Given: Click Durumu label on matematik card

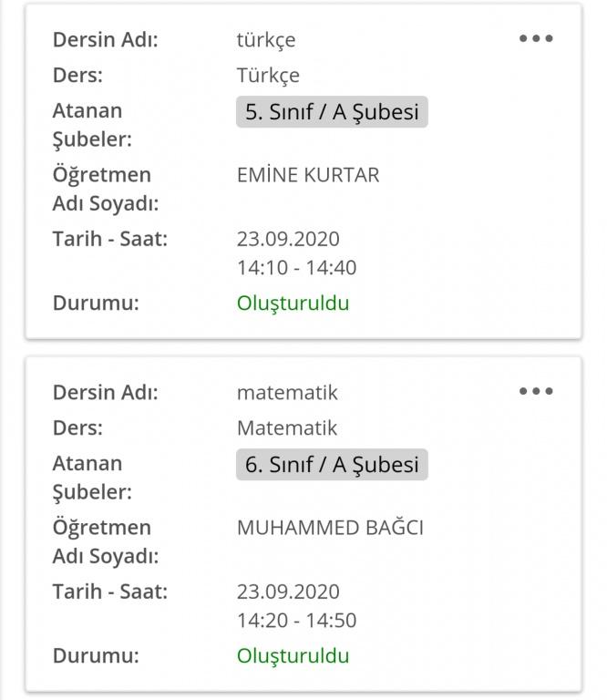Looking at the screenshot, I should click(x=96, y=655).
